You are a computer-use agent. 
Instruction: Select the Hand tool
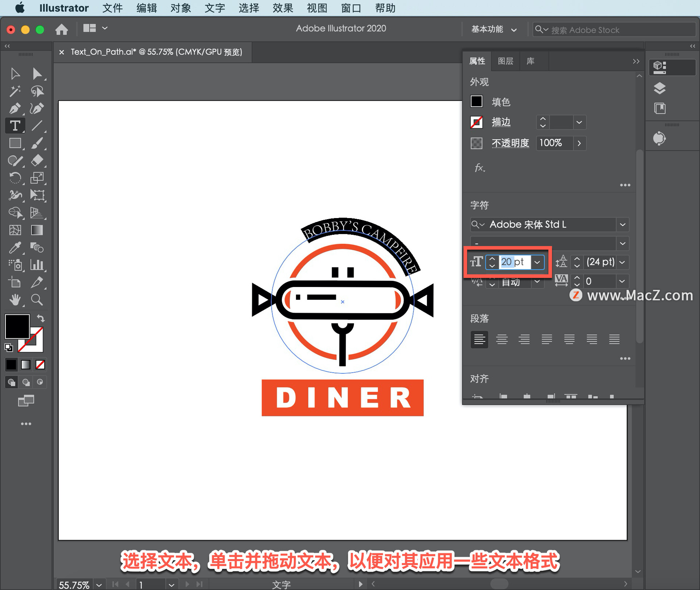[15, 300]
